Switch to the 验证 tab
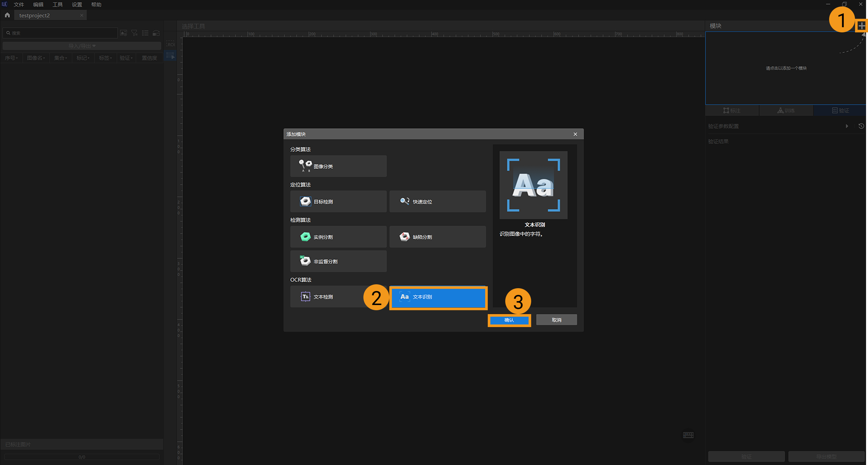 [840, 110]
